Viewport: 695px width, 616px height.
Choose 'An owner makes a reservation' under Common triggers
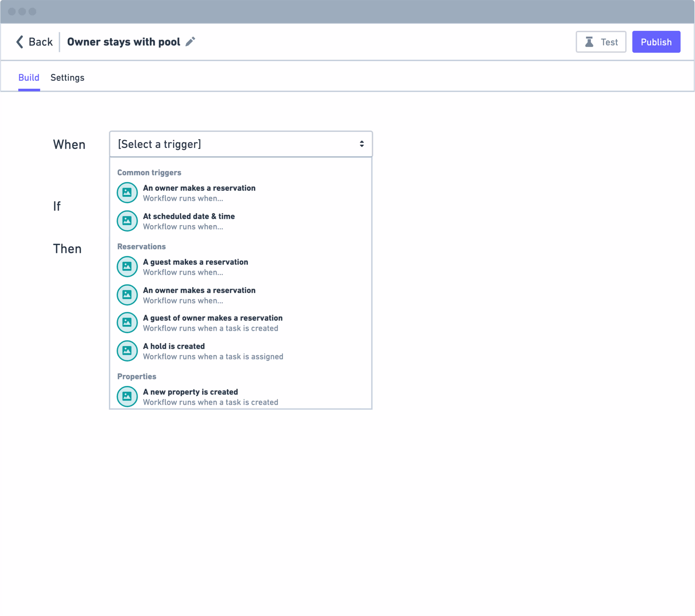(x=199, y=193)
